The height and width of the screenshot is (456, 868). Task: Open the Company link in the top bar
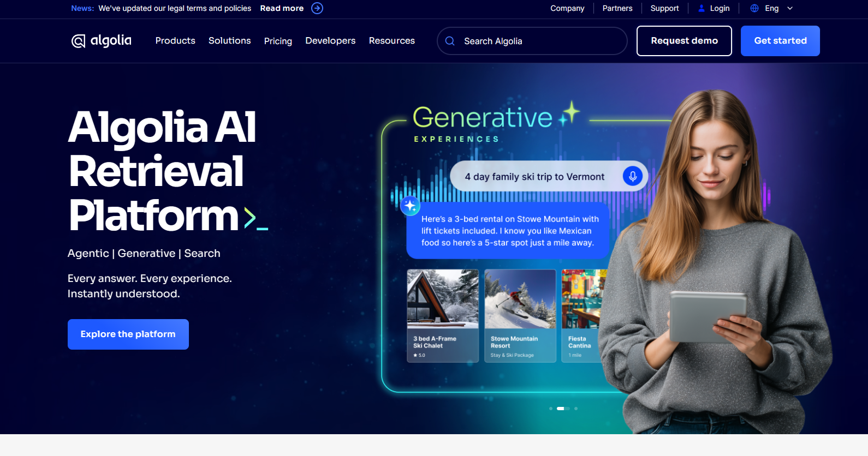click(567, 8)
